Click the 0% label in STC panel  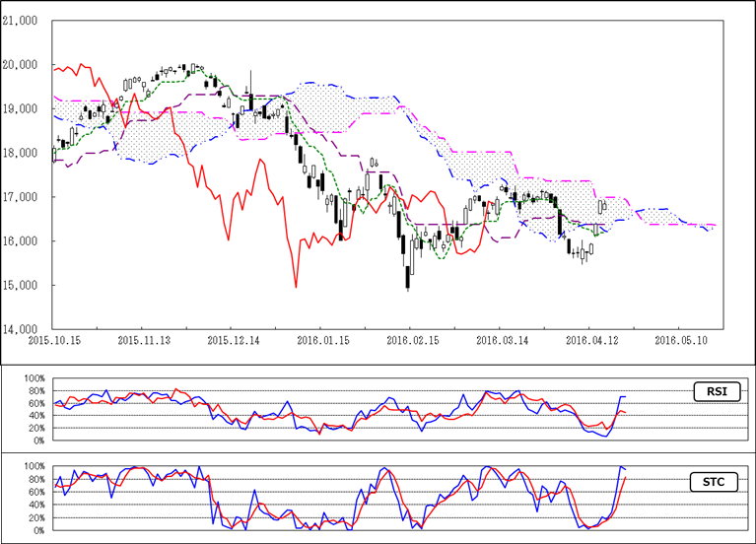[37, 530]
